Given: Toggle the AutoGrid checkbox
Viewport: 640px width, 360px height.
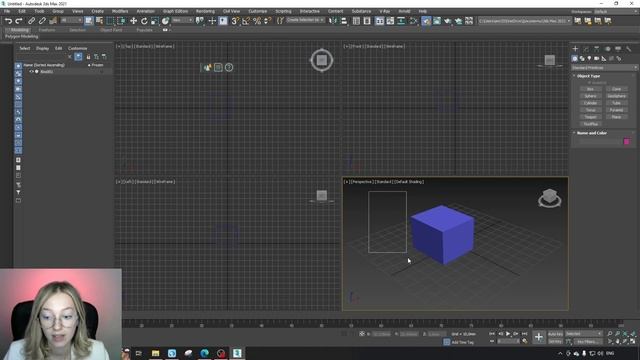Looking at the screenshot, I should coord(590,82).
